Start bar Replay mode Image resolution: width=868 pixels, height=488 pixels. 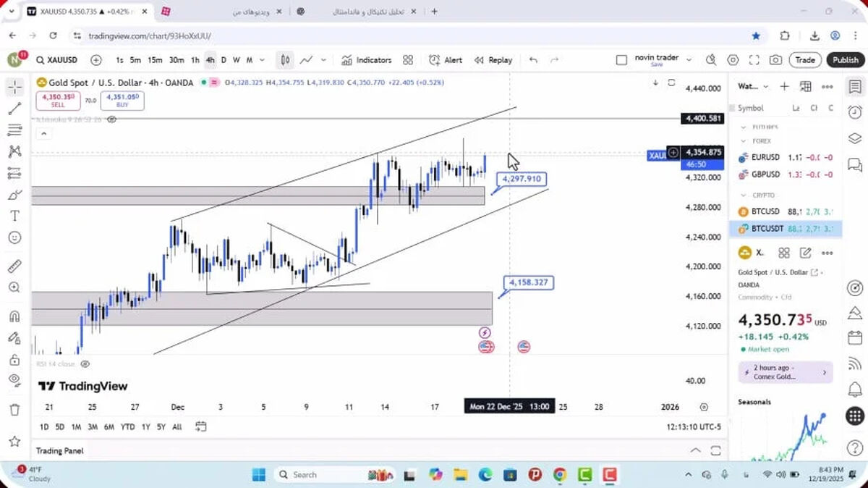point(493,60)
